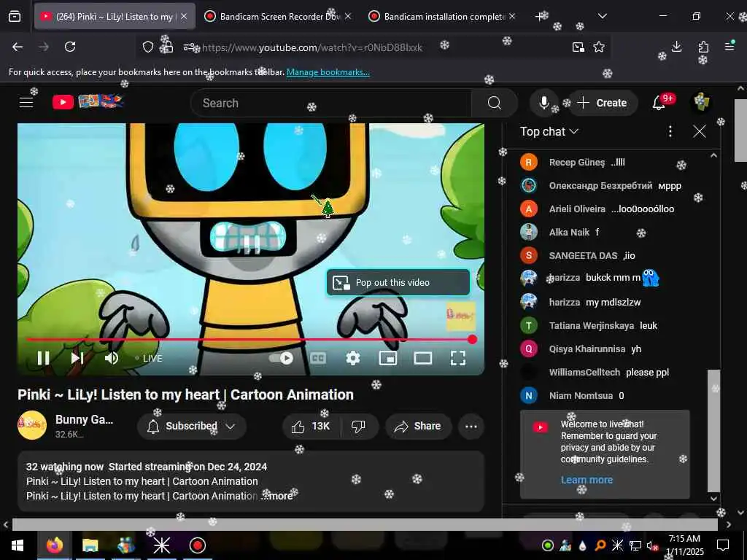Click the Pop out this video button

tap(398, 282)
